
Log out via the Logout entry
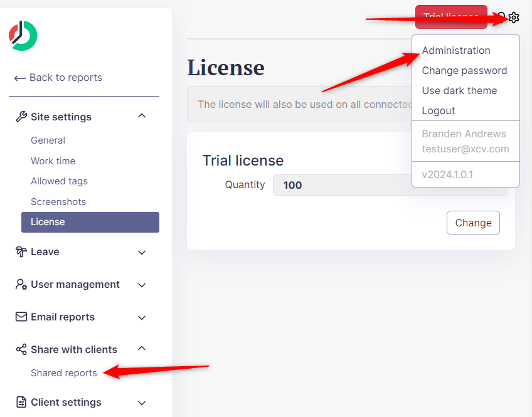pos(439,111)
